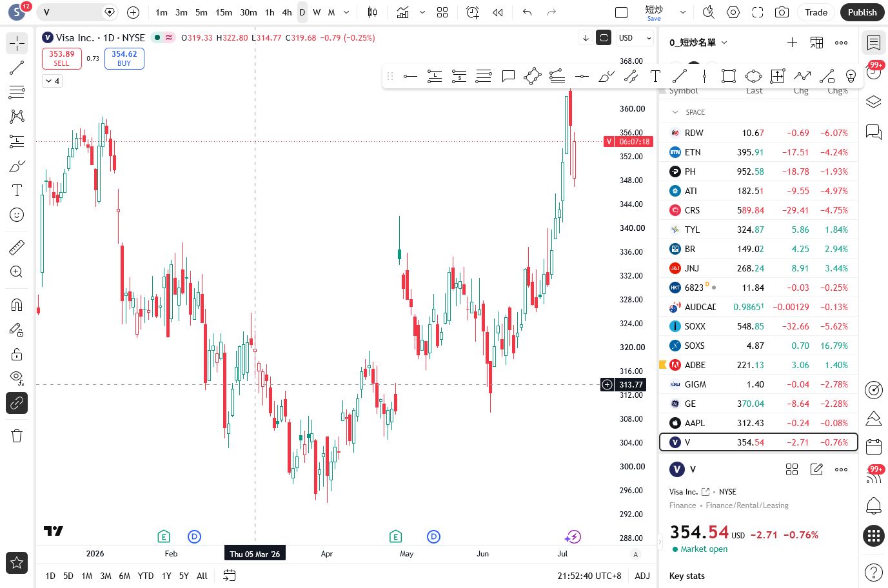Open the layout management dropdown arrow
The width and height of the screenshot is (888, 588).
tap(683, 12)
